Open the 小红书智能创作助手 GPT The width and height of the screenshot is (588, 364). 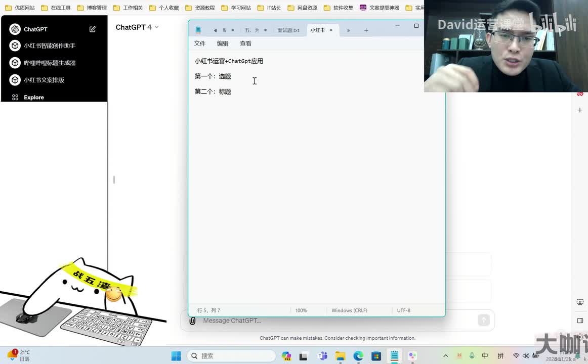[x=50, y=45]
